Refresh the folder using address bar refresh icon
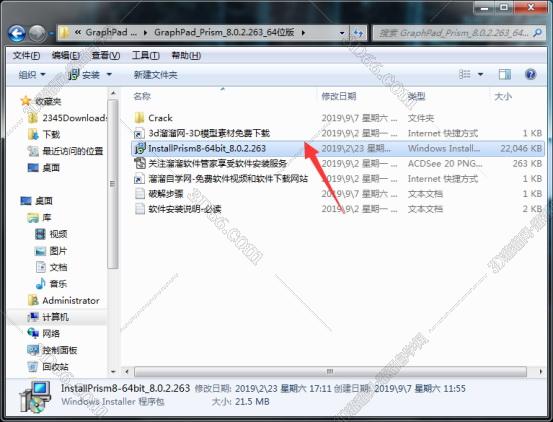 pyautogui.click(x=358, y=33)
